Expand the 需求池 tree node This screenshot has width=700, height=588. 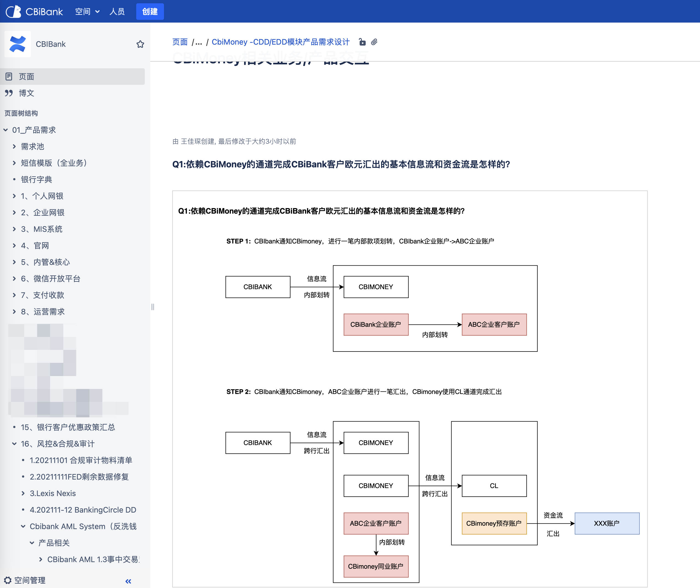click(14, 146)
